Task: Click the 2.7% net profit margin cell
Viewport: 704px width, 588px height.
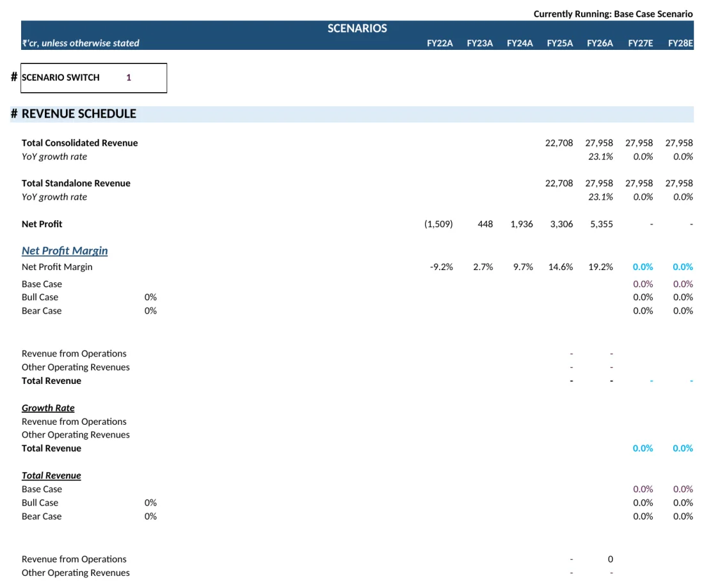Action: pos(483,267)
